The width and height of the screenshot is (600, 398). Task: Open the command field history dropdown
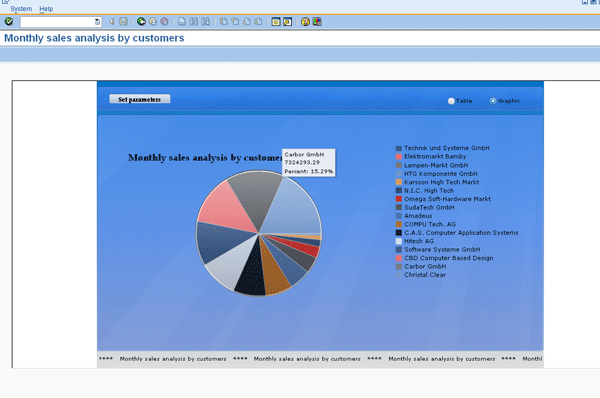pyautogui.click(x=98, y=22)
